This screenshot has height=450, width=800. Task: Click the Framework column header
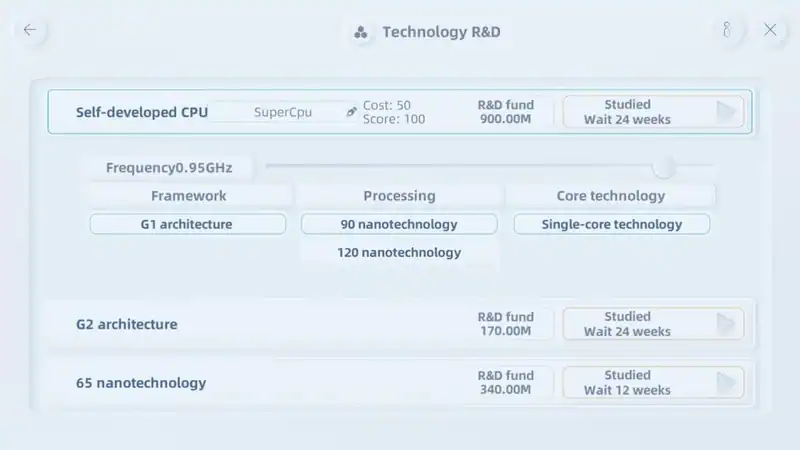(x=189, y=195)
